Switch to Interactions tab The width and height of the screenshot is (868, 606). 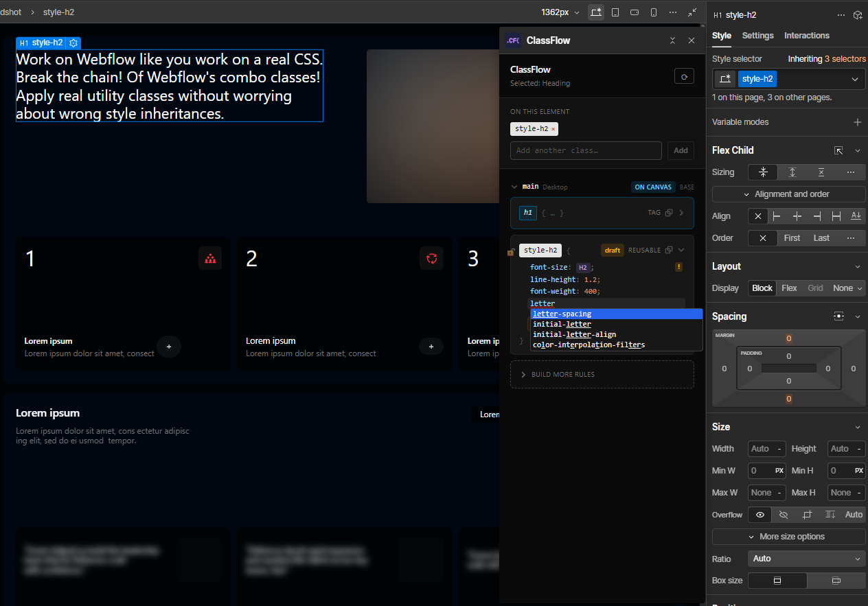click(807, 36)
